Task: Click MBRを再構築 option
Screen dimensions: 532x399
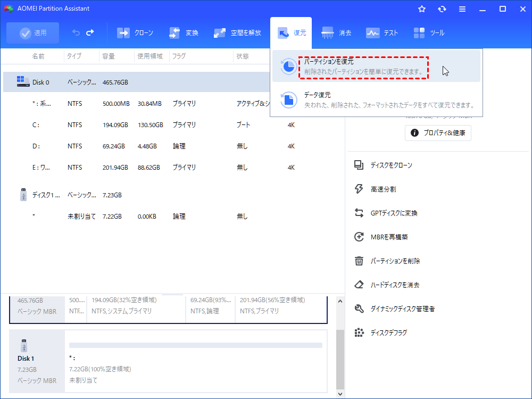Action: [x=381, y=237]
